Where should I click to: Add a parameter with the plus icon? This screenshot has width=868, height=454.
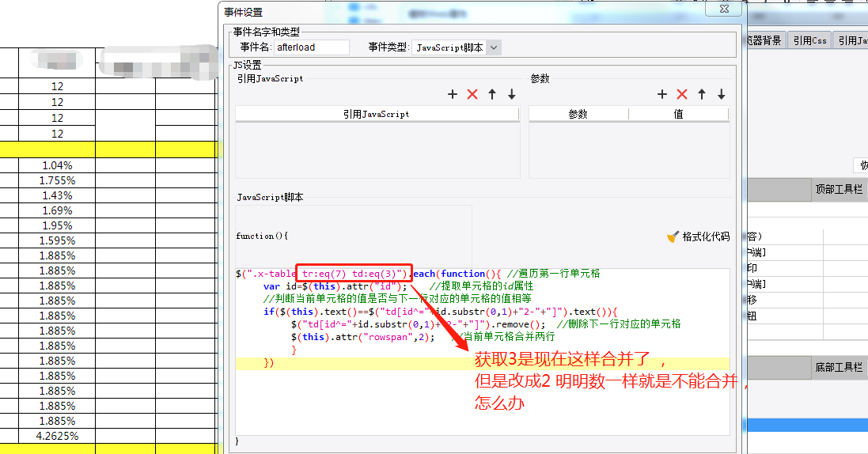click(662, 95)
